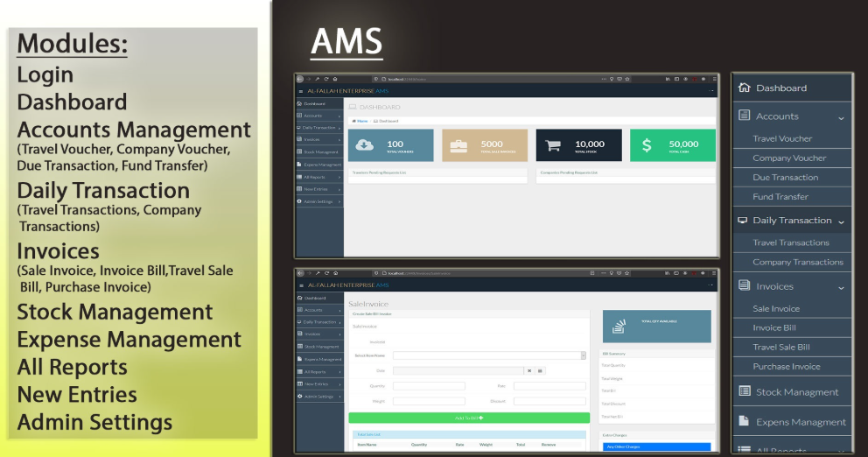Open Fund Transfer under Accounts
Screen dimensions: 868x457
point(780,197)
